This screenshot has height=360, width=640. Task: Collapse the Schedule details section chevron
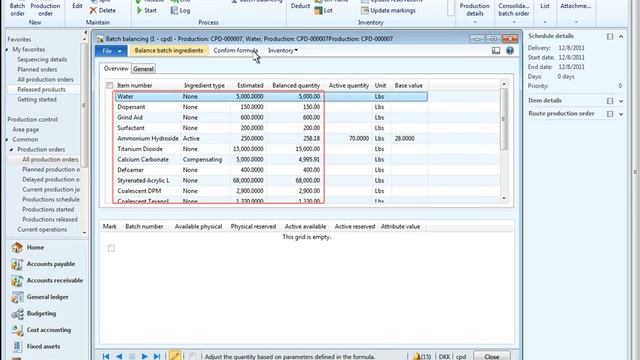point(621,36)
